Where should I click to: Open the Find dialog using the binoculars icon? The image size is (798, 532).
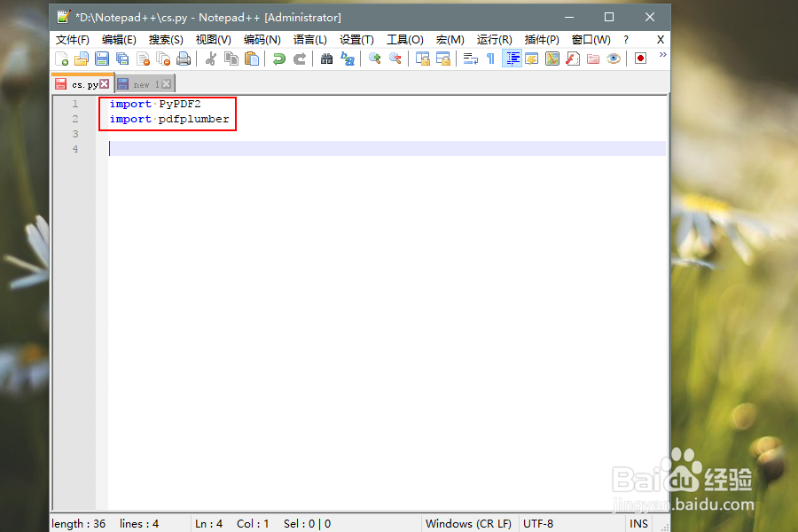tap(326, 58)
